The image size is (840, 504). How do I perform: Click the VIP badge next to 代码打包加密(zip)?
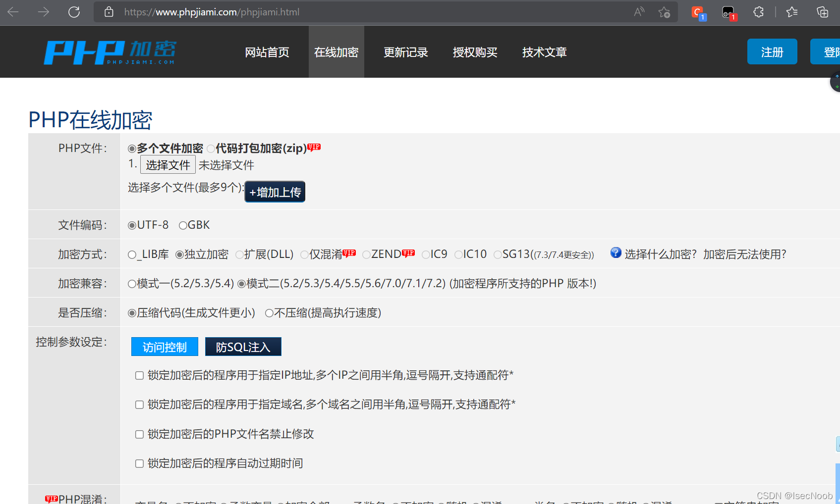pyautogui.click(x=313, y=147)
